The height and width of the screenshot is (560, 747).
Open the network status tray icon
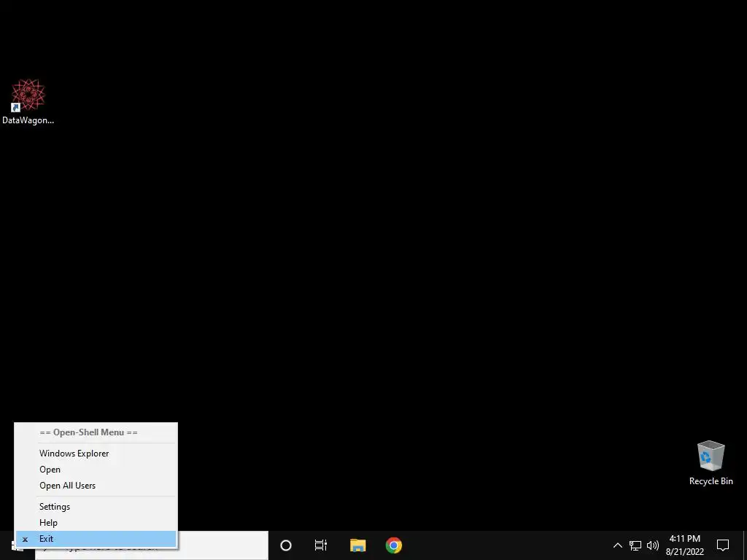pos(635,545)
